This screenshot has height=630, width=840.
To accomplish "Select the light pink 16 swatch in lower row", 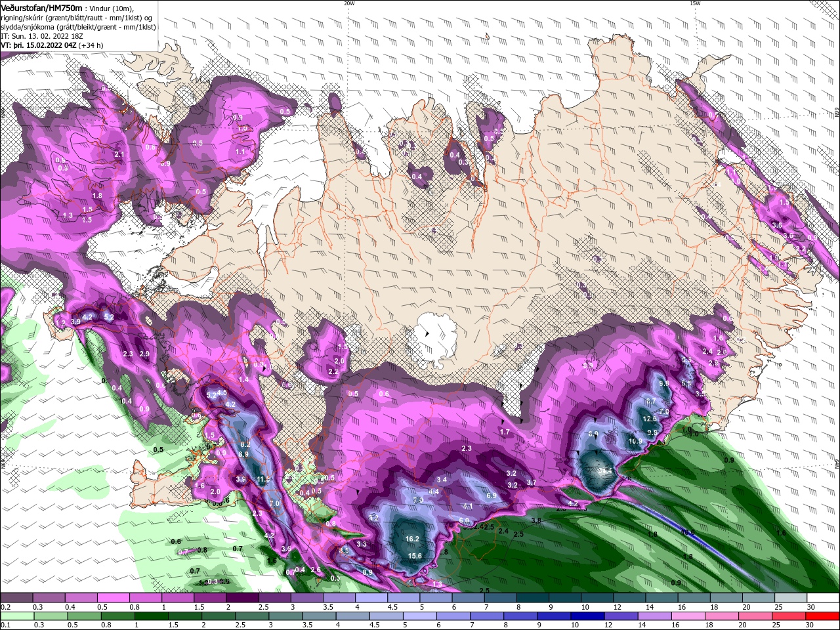I will 688,616.
